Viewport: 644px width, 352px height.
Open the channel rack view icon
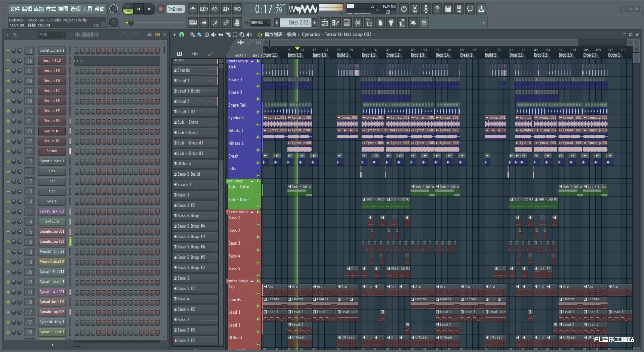347,23
